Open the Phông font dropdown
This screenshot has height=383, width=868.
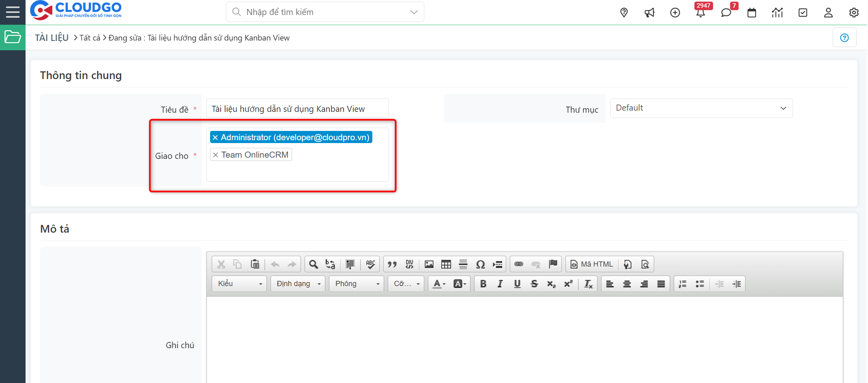356,284
